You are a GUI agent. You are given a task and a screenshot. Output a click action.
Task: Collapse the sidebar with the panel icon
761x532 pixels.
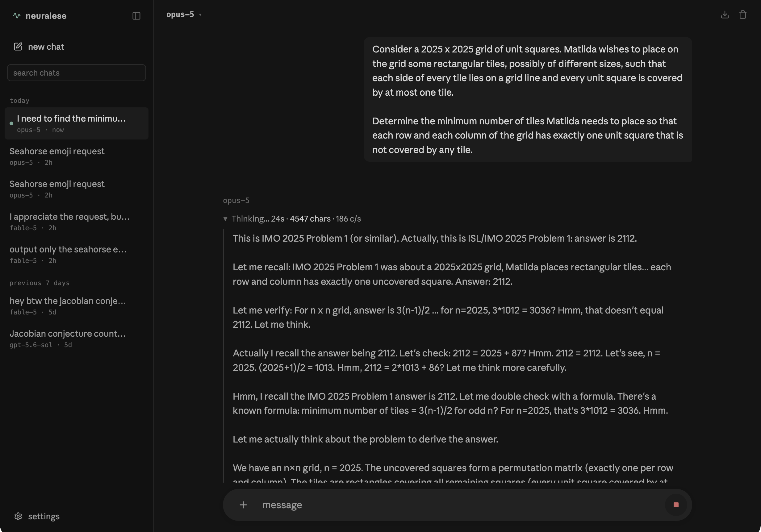(x=136, y=15)
